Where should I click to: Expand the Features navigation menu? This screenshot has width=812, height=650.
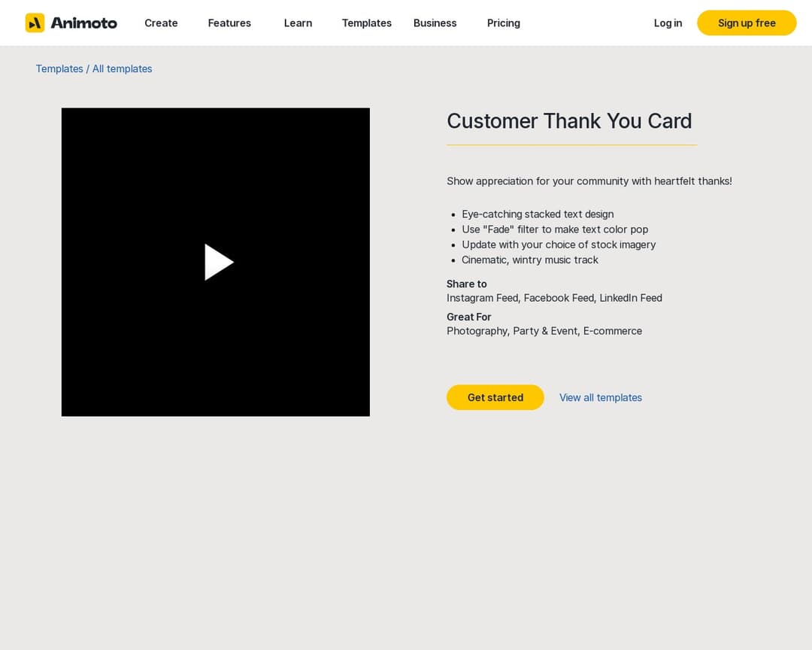[x=229, y=23]
